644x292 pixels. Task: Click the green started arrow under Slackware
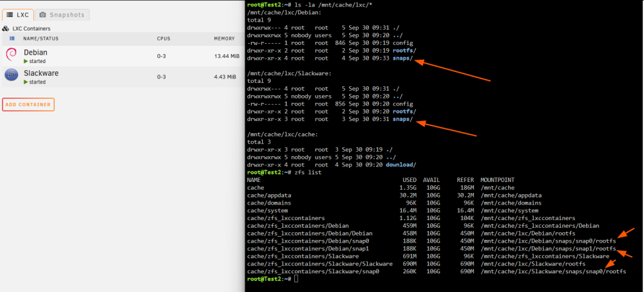coord(26,82)
